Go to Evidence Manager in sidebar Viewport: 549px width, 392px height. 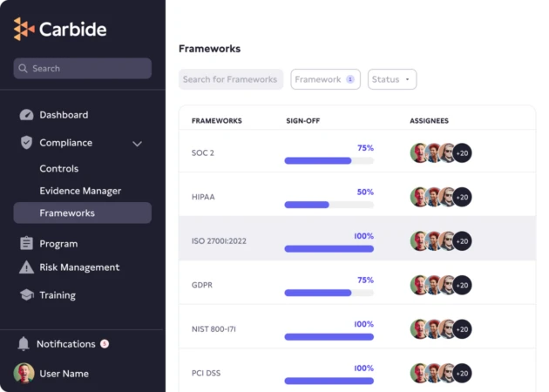coord(80,191)
